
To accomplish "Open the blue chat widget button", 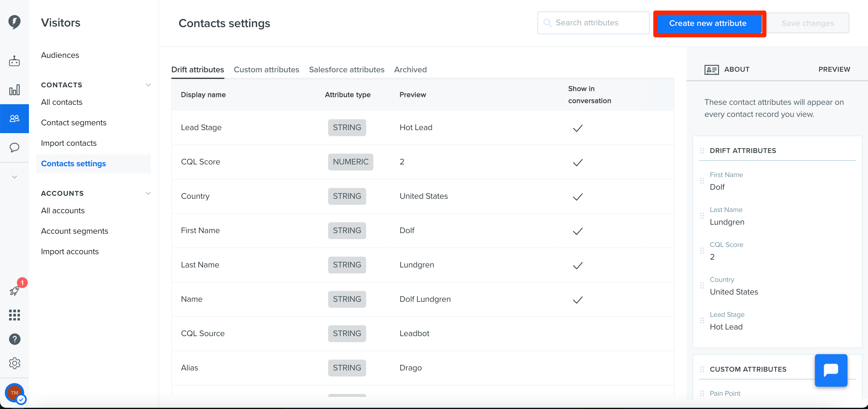I will 831,370.
